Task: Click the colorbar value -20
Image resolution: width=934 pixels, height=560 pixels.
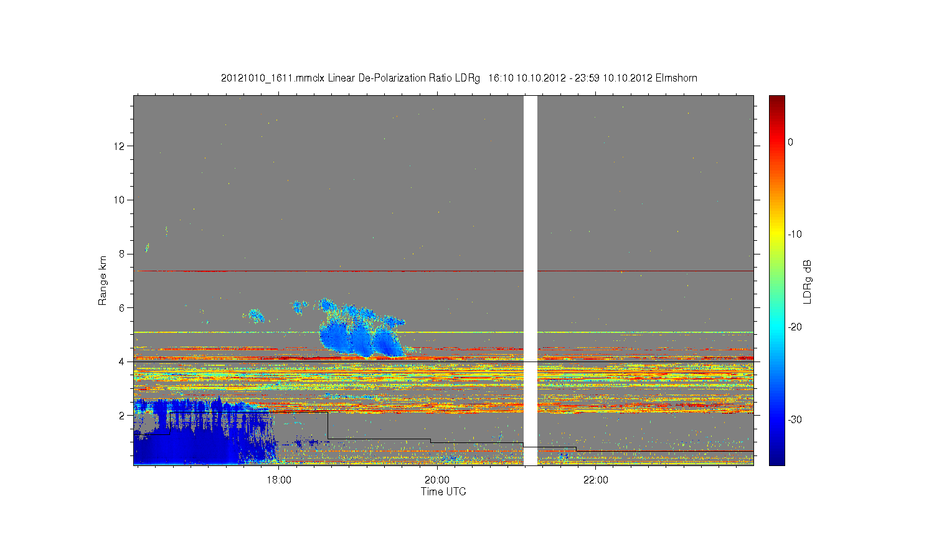Action: 795,327
